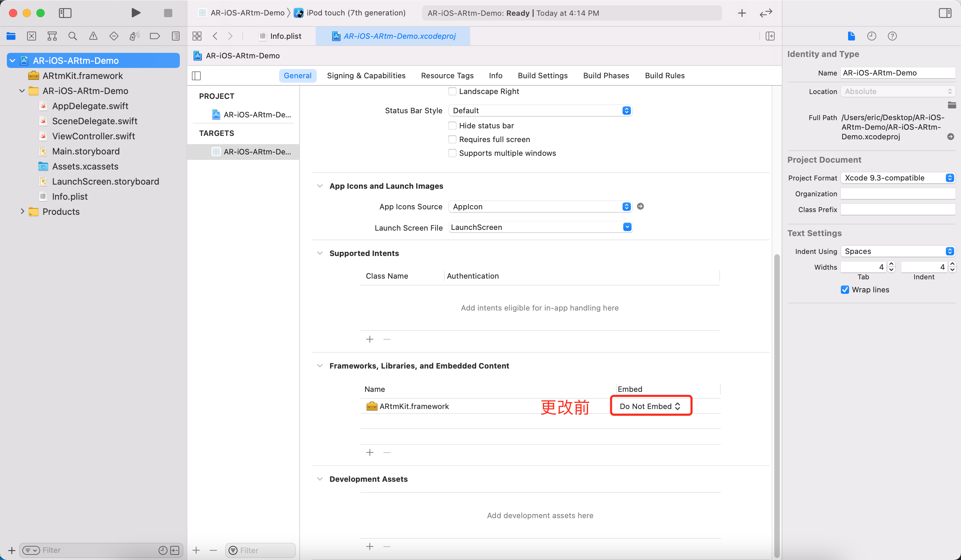Switch to Build Settings tab
The height and width of the screenshot is (560, 961).
(x=543, y=75)
